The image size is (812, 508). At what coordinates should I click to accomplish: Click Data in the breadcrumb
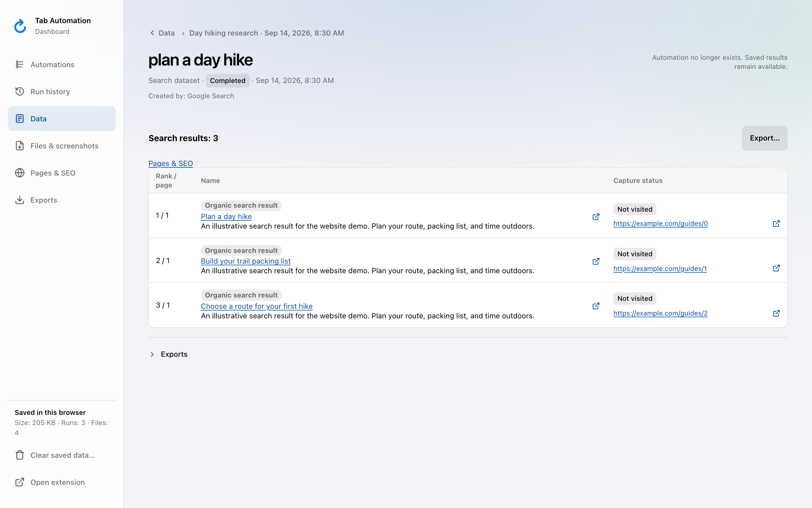point(166,33)
